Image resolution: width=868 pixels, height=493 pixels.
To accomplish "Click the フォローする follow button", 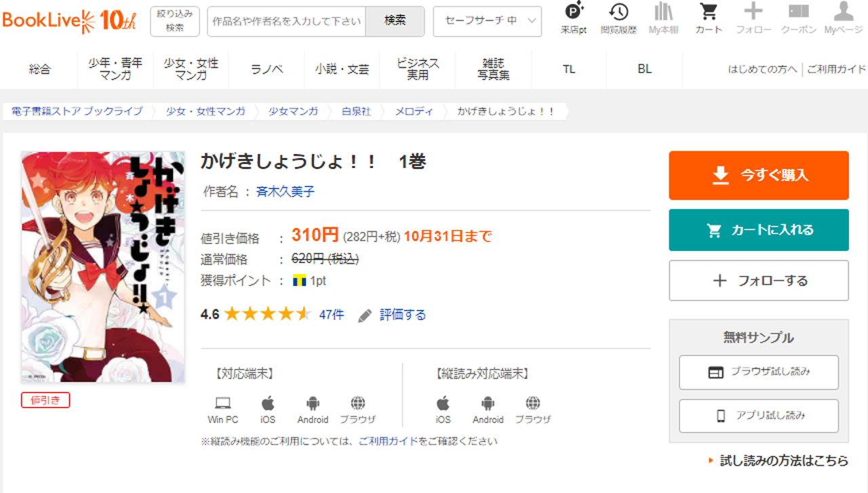I will pos(759,281).
